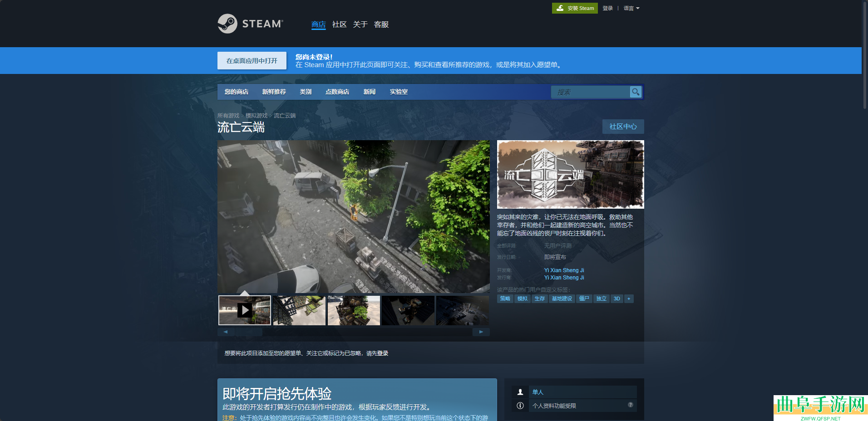Viewport: 868px width, 421px height.
Task: Click the 独立 tag
Action: point(602,299)
